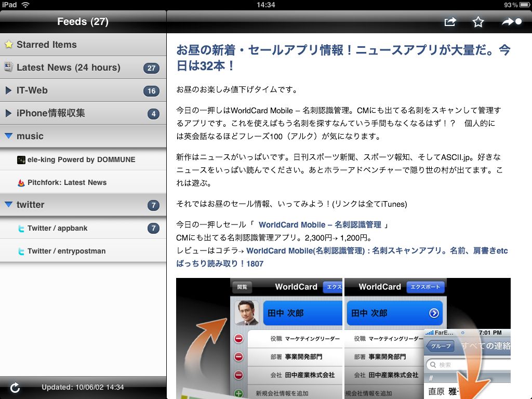Select the iPhone情報収集 folder label

coord(50,113)
